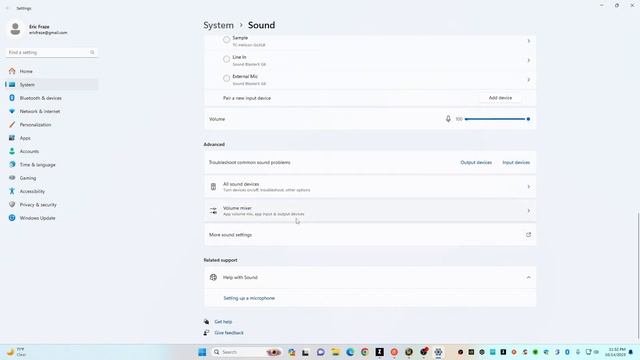Screen dimensions: 640x360
Task: Click the taskbar Search box
Action: 247,352
